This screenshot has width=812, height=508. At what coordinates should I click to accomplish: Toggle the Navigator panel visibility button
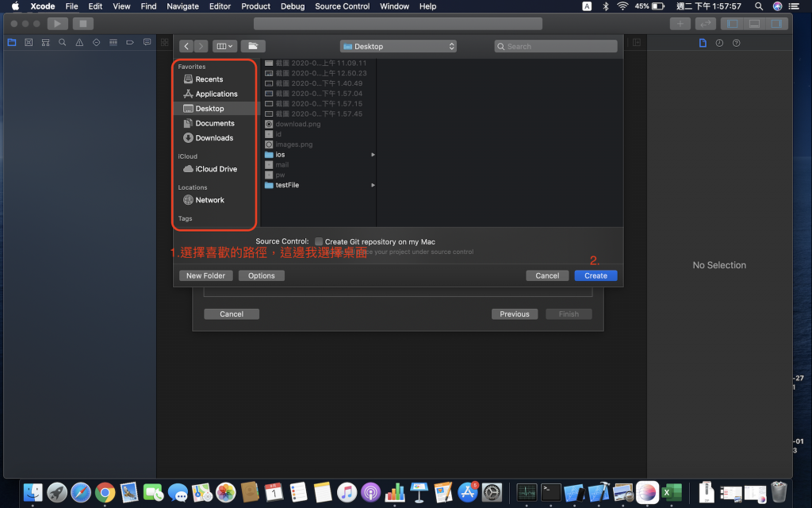(x=732, y=23)
